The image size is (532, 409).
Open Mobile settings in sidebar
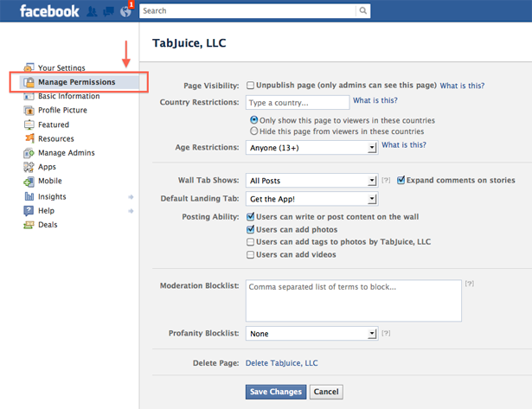(50, 181)
